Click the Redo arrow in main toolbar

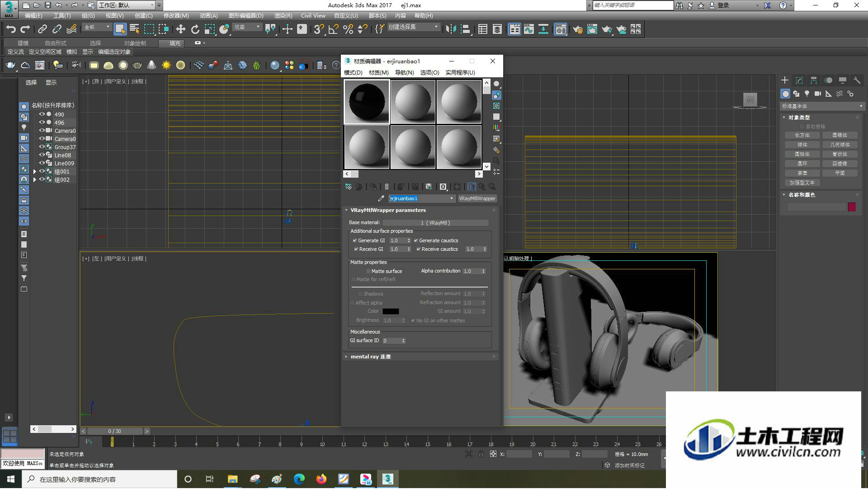25,29
